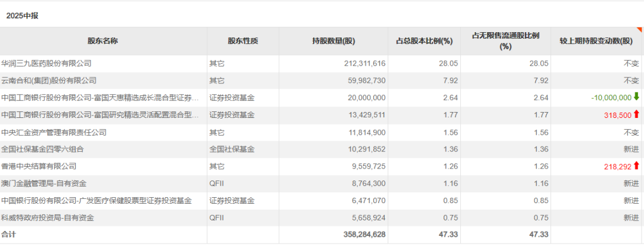
Task: Select shareholder 香港中央结算有限公司
Action: pyautogui.click(x=39, y=167)
